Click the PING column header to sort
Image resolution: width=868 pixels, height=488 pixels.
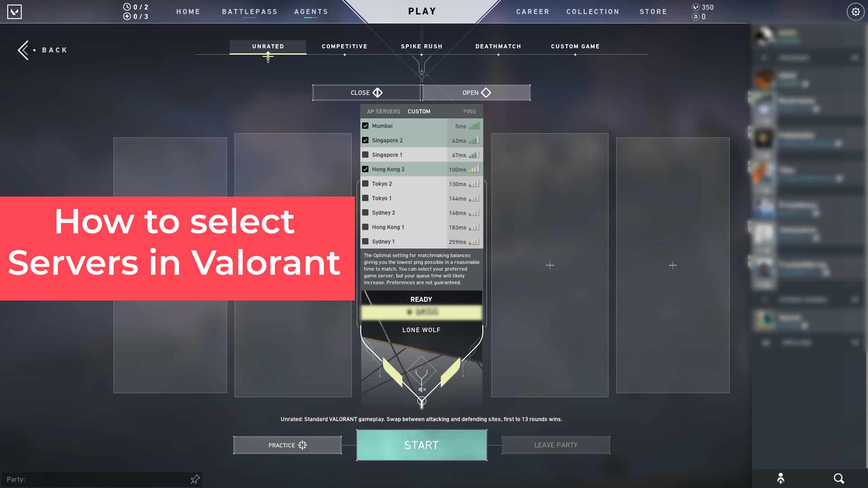[470, 112]
